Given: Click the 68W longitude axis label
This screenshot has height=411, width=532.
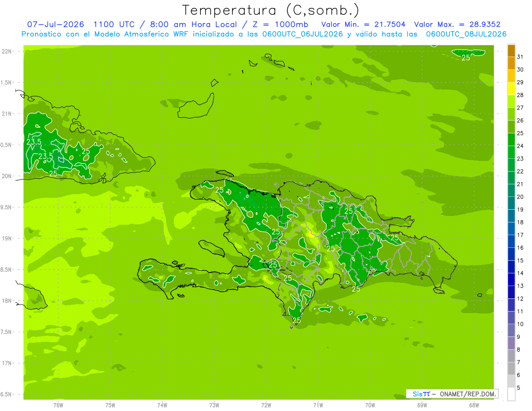Looking at the screenshot, I should coord(474,405).
